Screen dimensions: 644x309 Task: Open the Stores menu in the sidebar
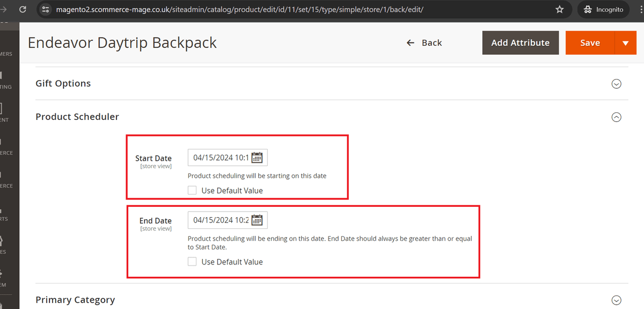click(x=4, y=245)
